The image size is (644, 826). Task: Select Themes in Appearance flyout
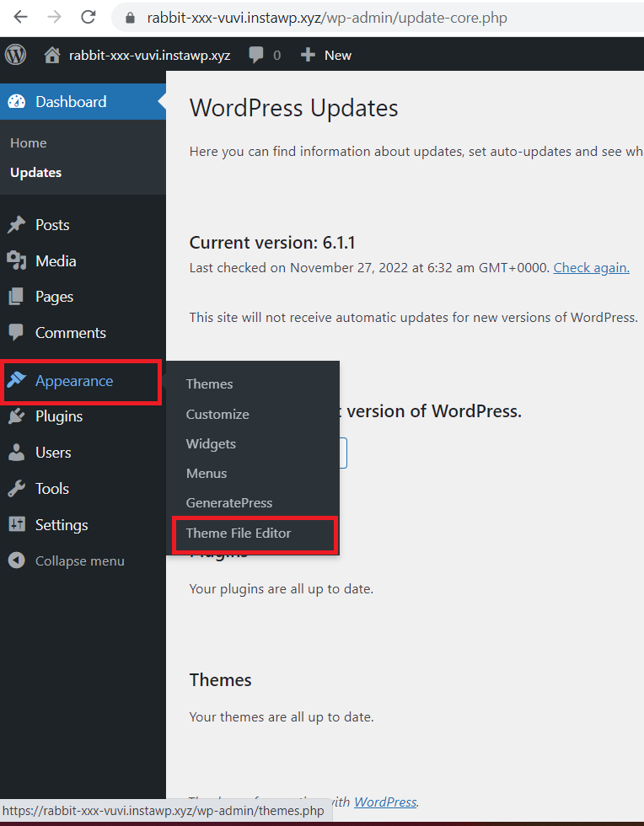pos(209,384)
